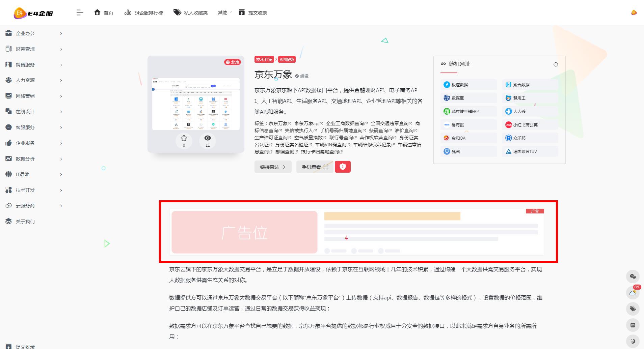This screenshot has height=349, width=644.
Task: Open the 空气质量指数 tag
Action: point(310,138)
